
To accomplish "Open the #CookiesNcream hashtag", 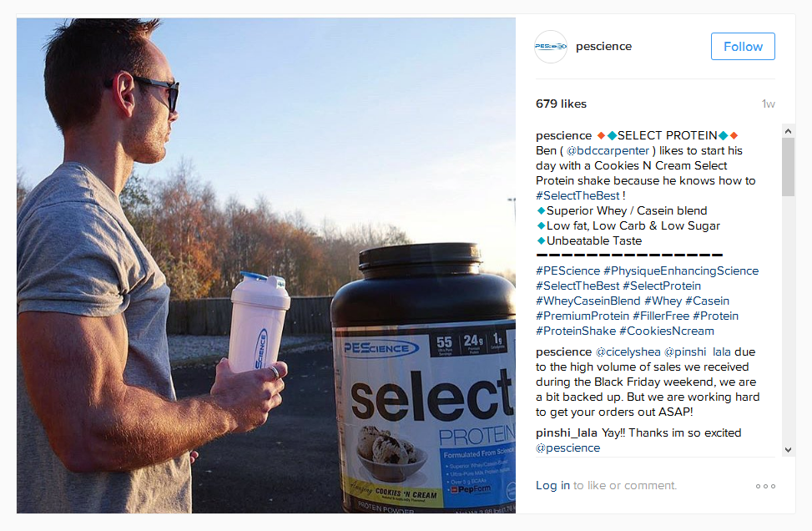I will tap(667, 331).
